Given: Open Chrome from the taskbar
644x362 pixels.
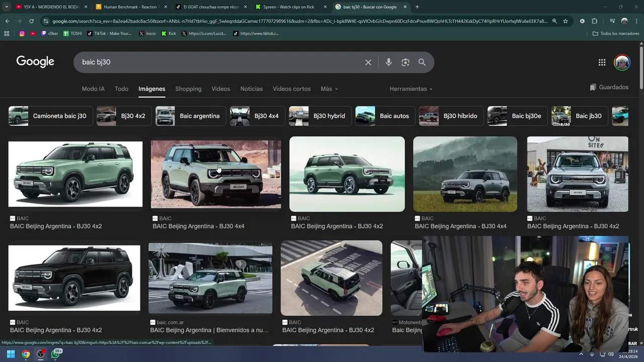Looking at the screenshot, I should (x=26, y=354).
